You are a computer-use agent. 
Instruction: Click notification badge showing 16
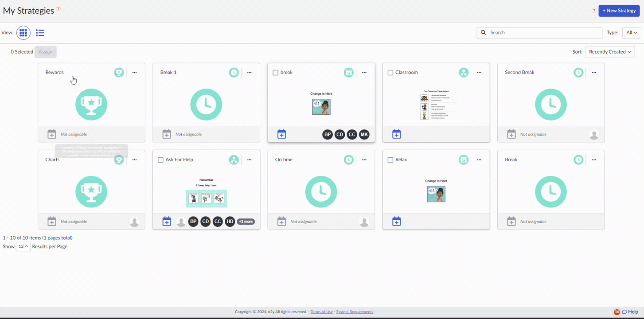[617, 312]
